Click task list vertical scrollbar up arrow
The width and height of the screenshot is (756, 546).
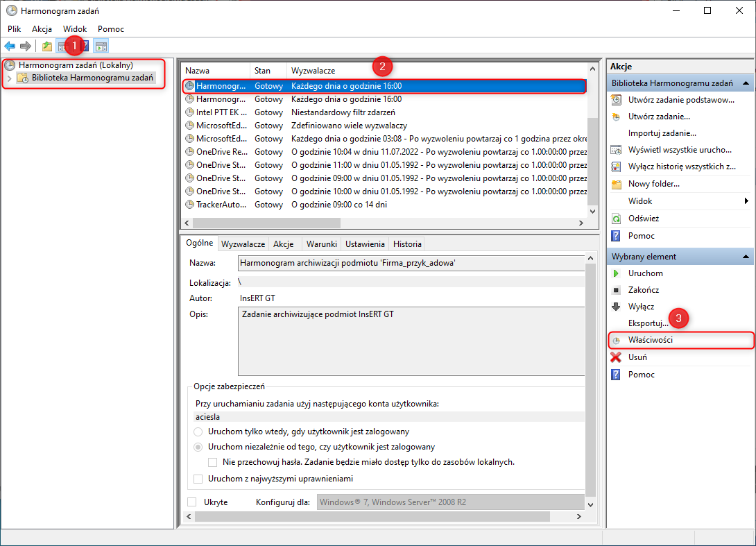(592, 69)
